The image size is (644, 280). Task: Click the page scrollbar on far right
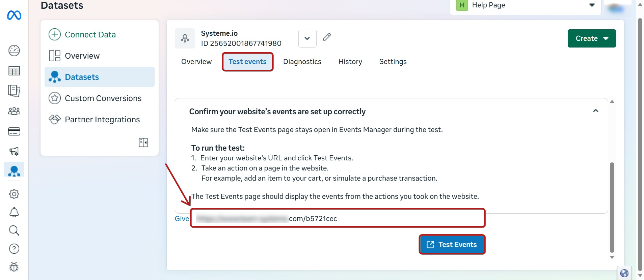coord(640,144)
